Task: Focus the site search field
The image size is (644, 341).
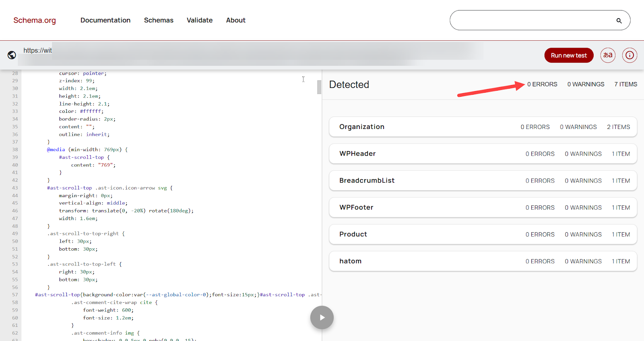Action: [540, 20]
